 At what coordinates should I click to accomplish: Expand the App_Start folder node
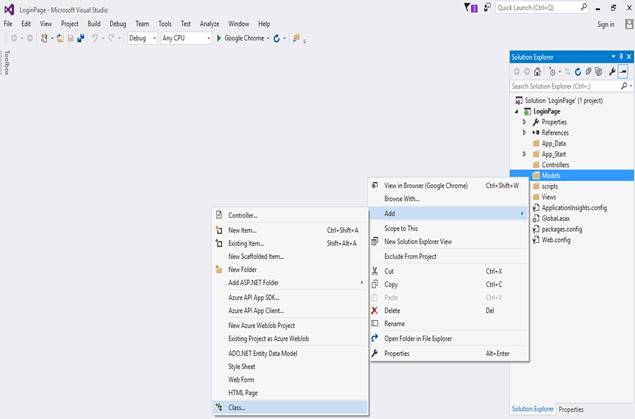coord(524,154)
